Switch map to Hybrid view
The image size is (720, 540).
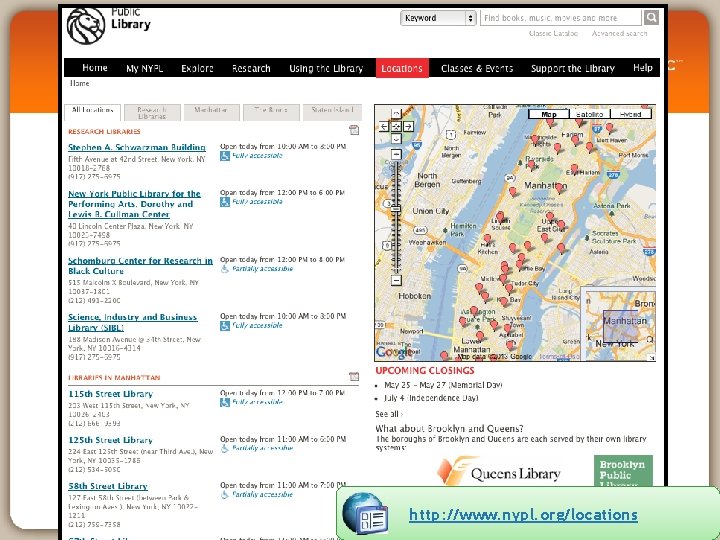pos(630,114)
